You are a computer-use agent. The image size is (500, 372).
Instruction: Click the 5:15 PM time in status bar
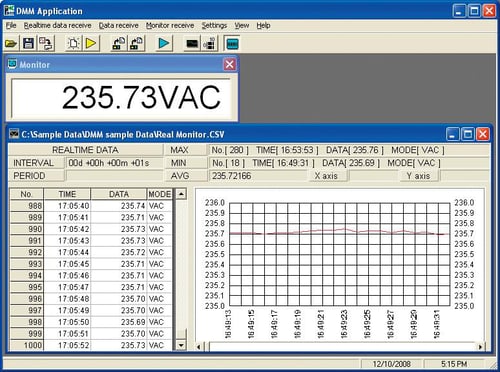[x=454, y=364]
